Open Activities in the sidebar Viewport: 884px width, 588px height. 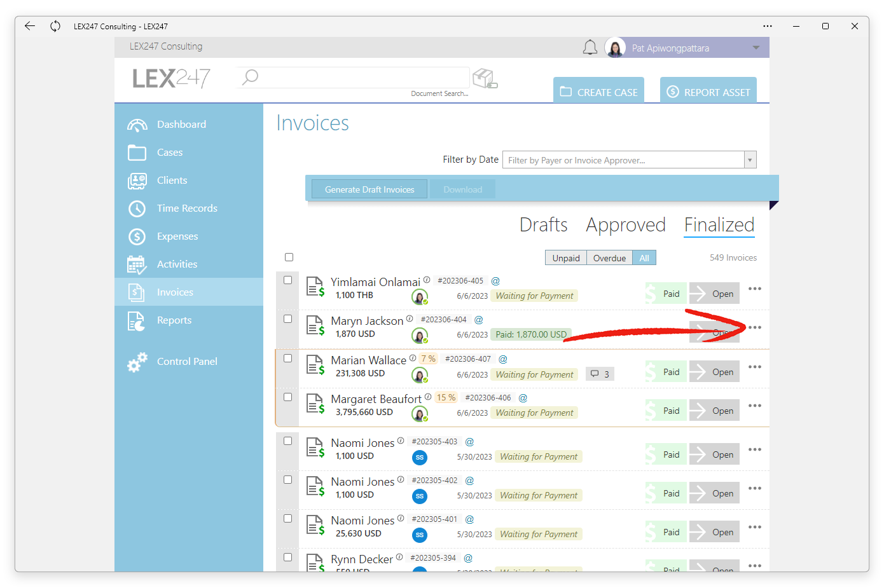[x=189, y=264]
